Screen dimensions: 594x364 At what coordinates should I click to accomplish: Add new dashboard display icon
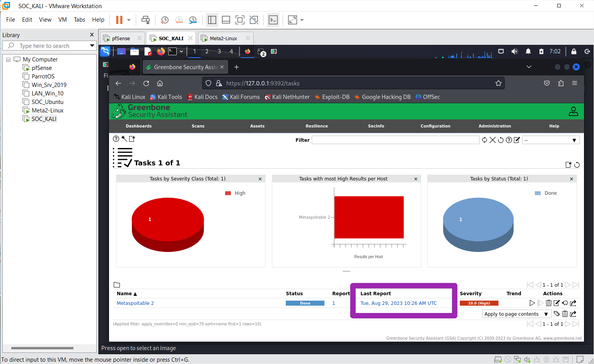(x=568, y=165)
